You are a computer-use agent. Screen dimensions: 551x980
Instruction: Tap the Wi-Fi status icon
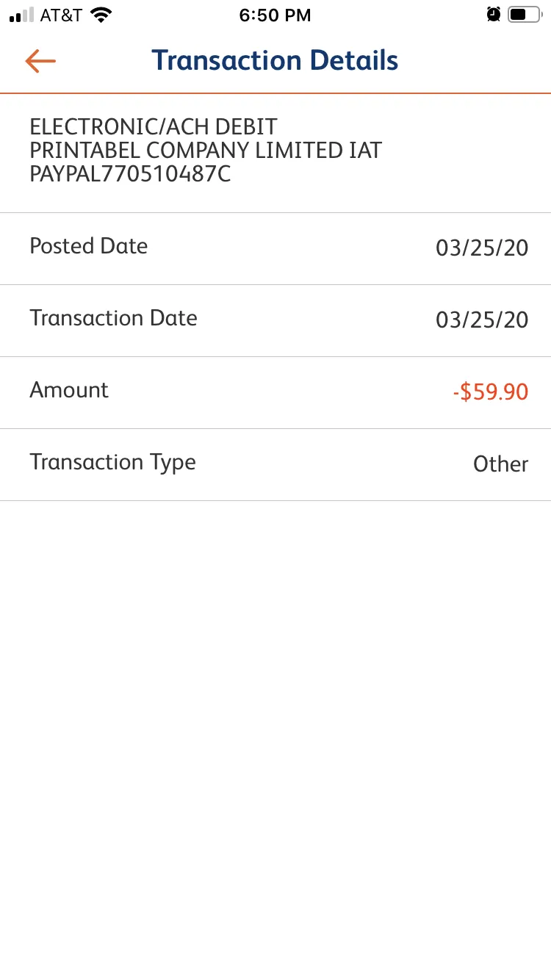click(101, 15)
